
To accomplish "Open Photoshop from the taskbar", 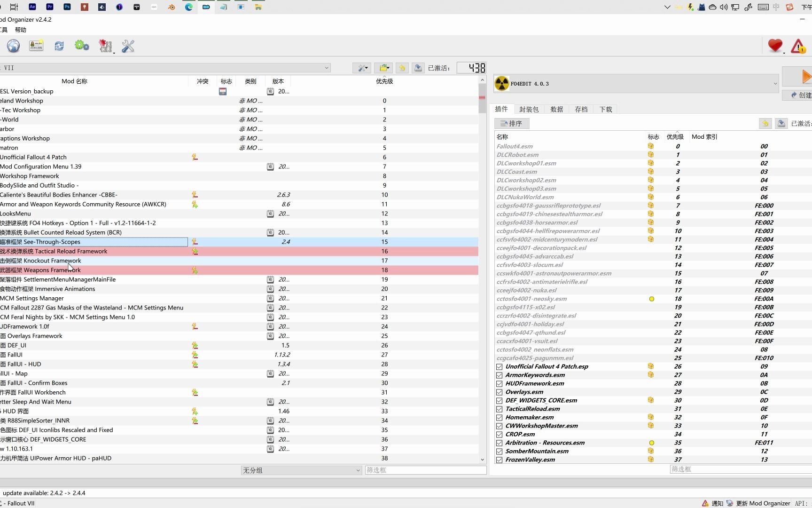I will point(67,7).
